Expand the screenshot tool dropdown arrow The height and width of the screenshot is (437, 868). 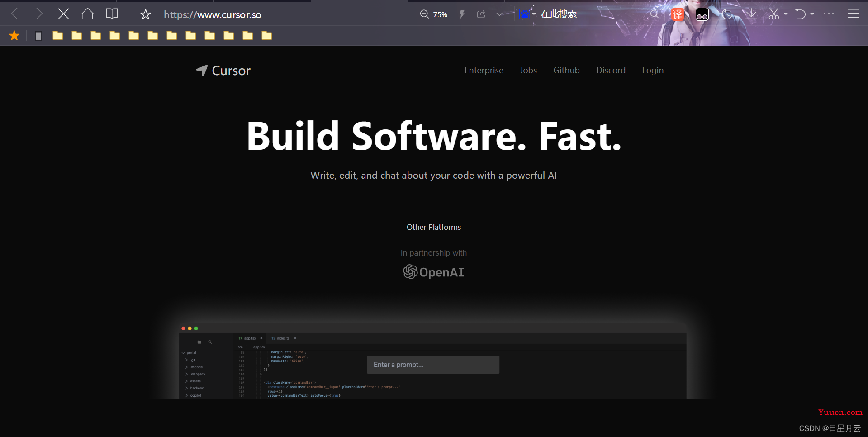(786, 14)
